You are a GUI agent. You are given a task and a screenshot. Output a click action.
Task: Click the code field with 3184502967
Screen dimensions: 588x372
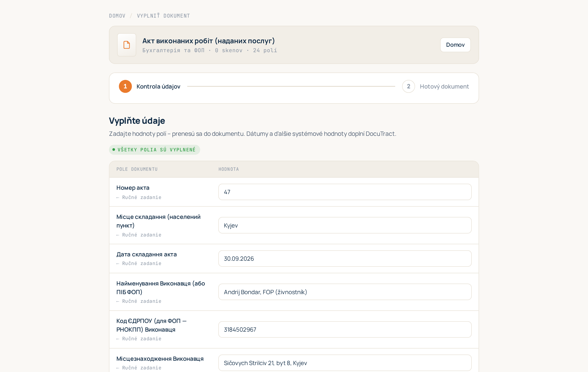click(345, 330)
